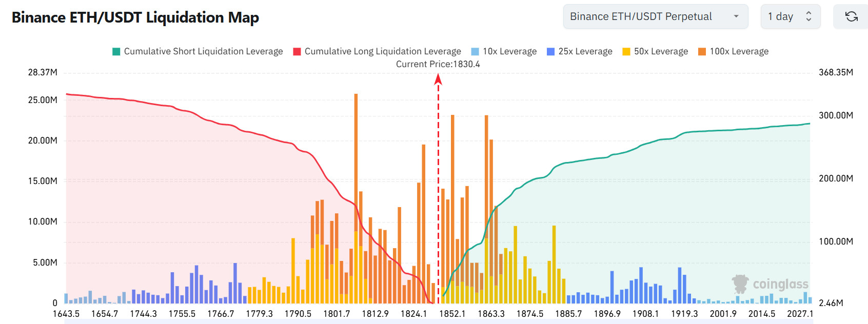This screenshot has height=324, width=868.
Task: Expand the pair selector dropdown arrow
Action: pyautogui.click(x=736, y=16)
